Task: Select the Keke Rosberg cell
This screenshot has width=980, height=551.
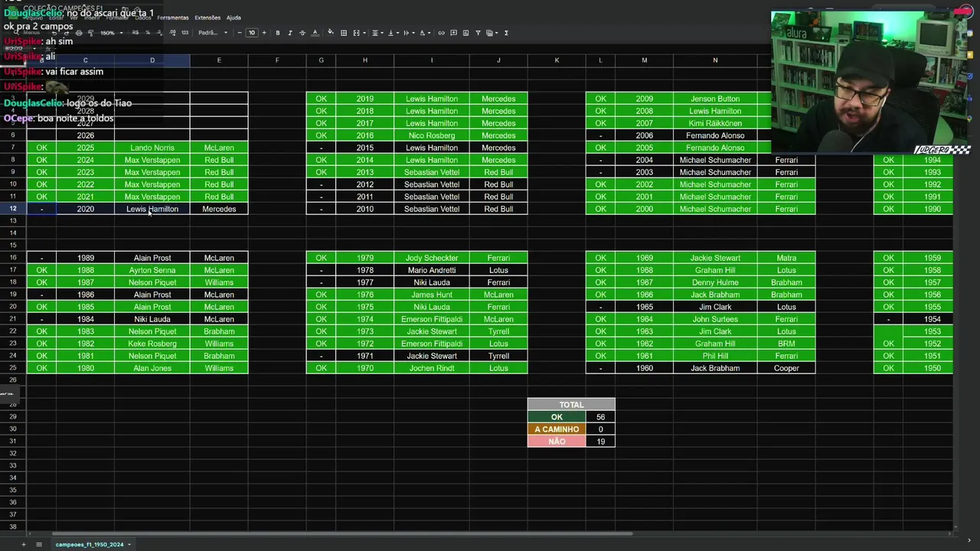Action: (152, 344)
